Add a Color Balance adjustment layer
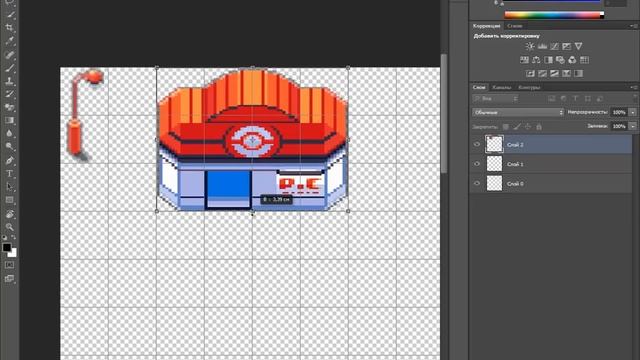The image size is (640, 360). pos(536,60)
